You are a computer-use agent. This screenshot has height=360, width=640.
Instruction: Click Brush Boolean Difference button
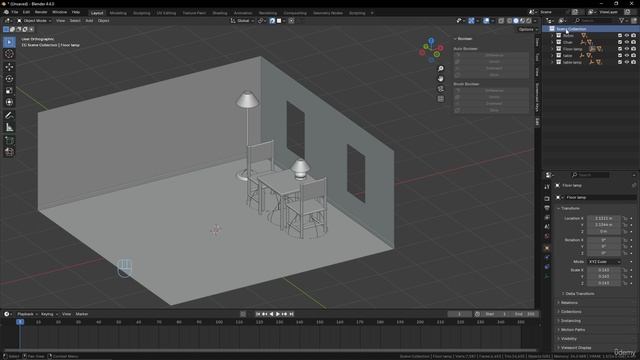pos(491,91)
